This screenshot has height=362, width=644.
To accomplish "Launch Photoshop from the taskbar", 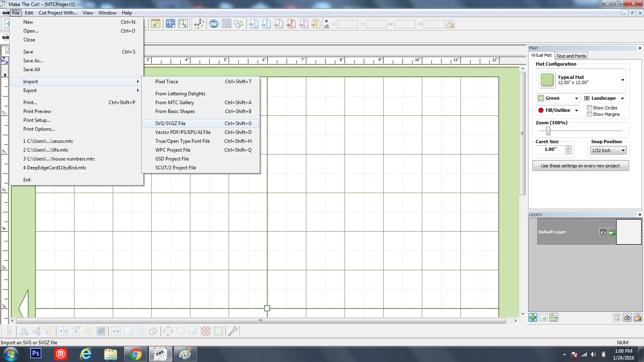I will coord(36,354).
